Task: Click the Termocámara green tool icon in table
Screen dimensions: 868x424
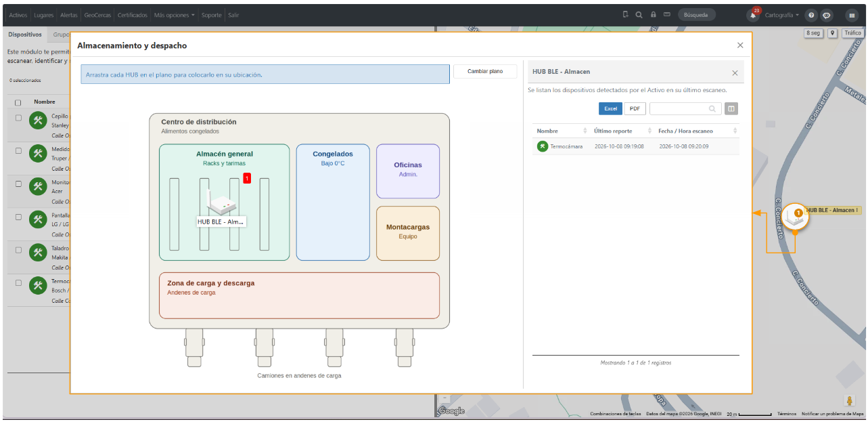Action: tap(543, 146)
